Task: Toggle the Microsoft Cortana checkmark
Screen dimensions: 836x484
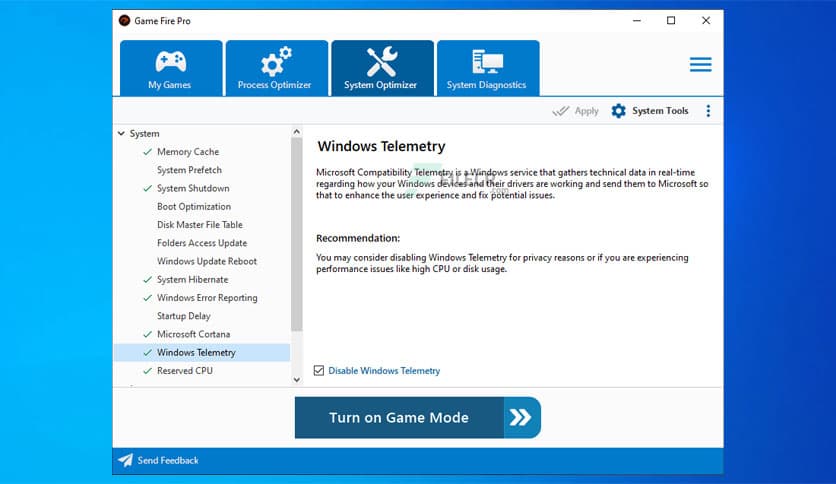Action: coord(147,334)
